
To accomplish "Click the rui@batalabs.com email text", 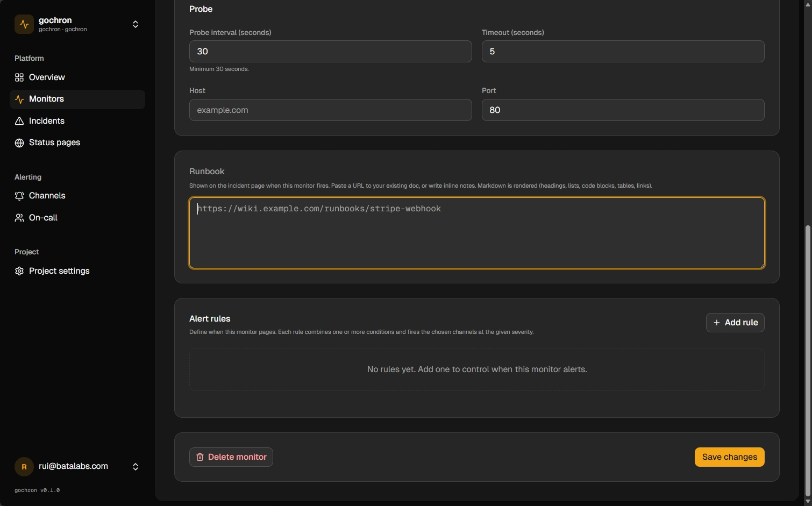I will [73, 466].
